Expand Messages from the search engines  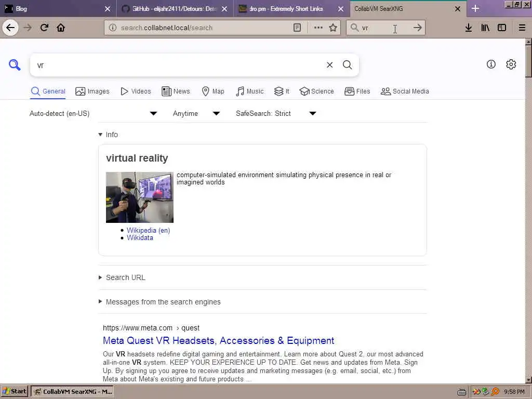[159, 302]
